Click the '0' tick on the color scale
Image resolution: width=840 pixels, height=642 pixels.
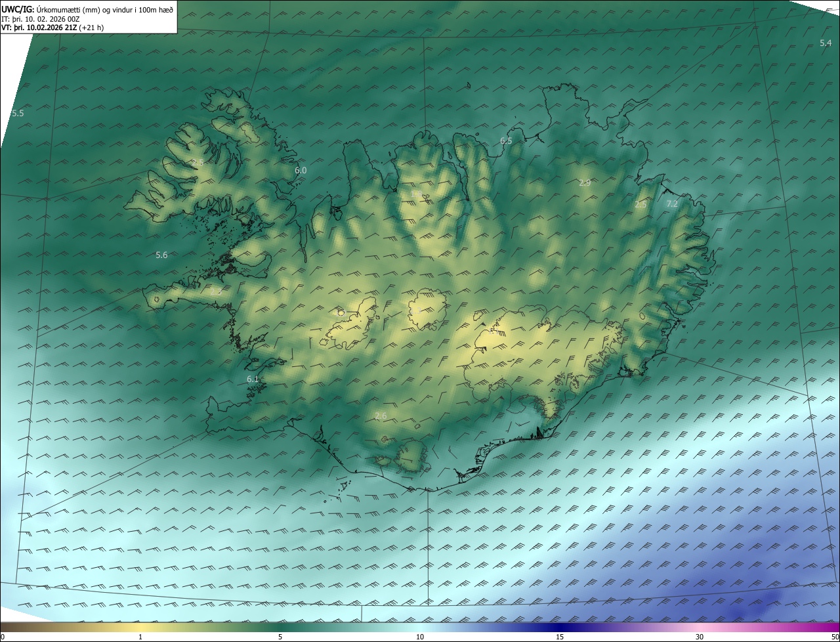point(3,637)
